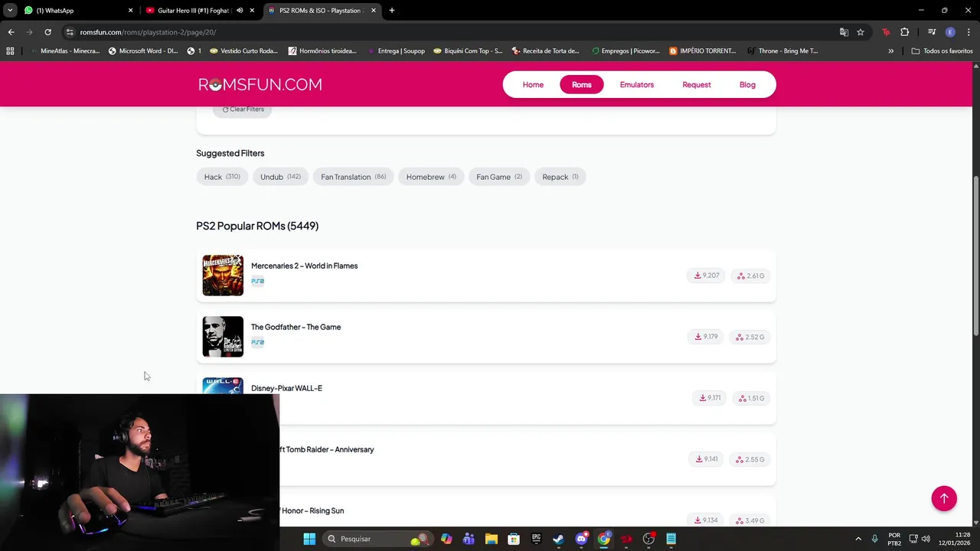Image resolution: width=980 pixels, height=551 pixels.
Task: Go back with the browser back arrow
Action: (x=11, y=32)
